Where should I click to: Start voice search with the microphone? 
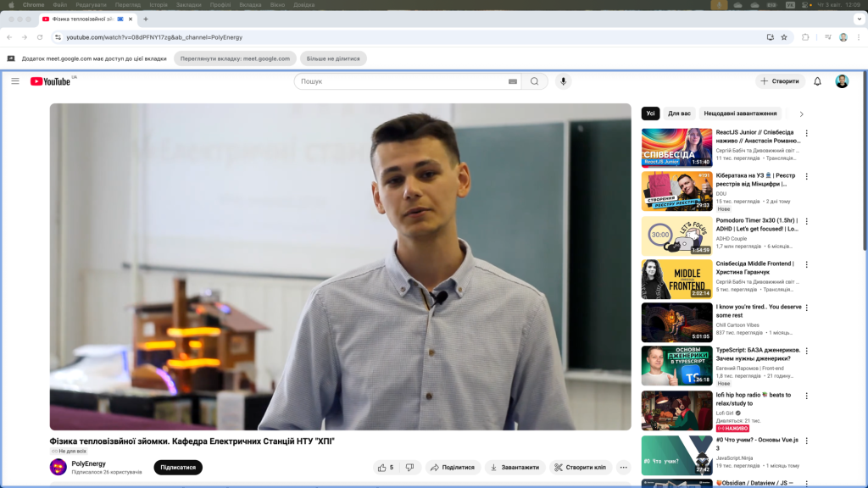pyautogui.click(x=563, y=81)
